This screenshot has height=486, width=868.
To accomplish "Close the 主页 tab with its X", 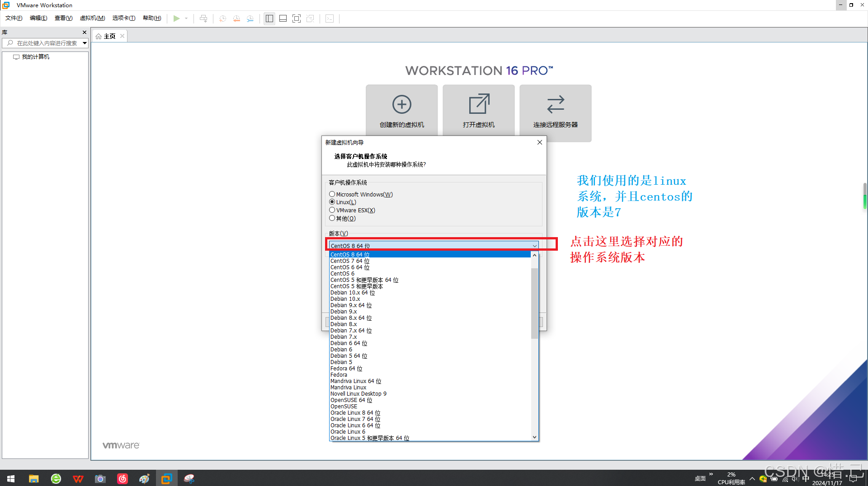I will (122, 36).
